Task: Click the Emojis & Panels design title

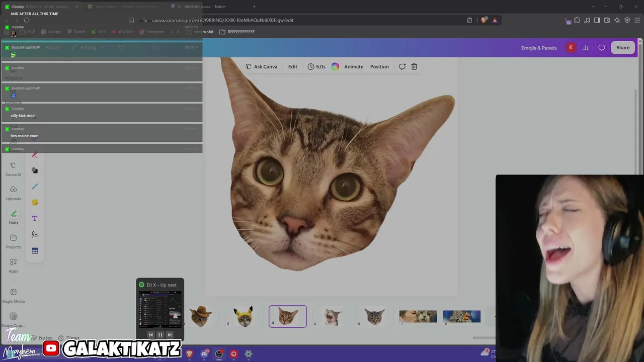Action: pyautogui.click(x=539, y=48)
